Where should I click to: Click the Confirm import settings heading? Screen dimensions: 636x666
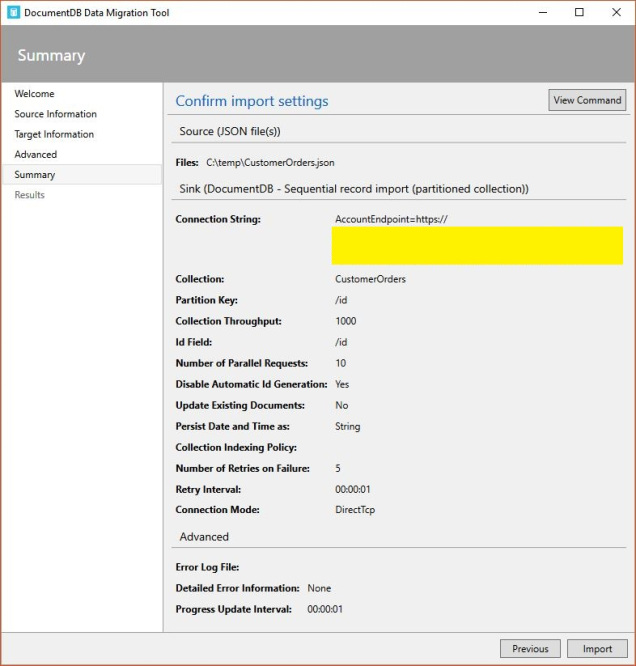(252, 101)
